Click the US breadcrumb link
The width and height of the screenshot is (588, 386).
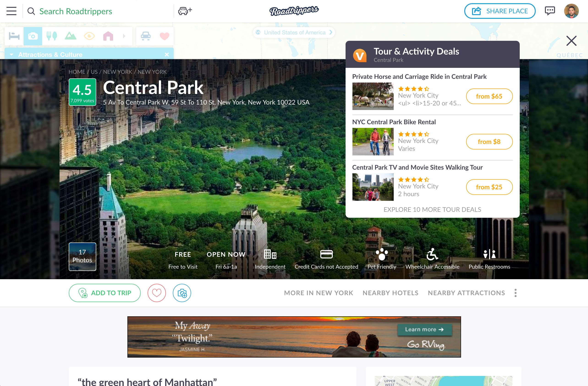coord(94,72)
